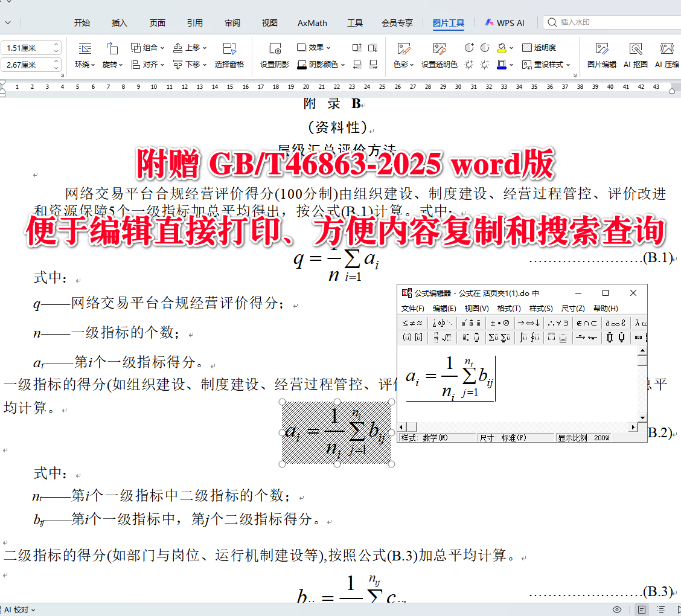Insert a summation template in the formula editor
This screenshot has height=616, width=681.
tap(493, 336)
